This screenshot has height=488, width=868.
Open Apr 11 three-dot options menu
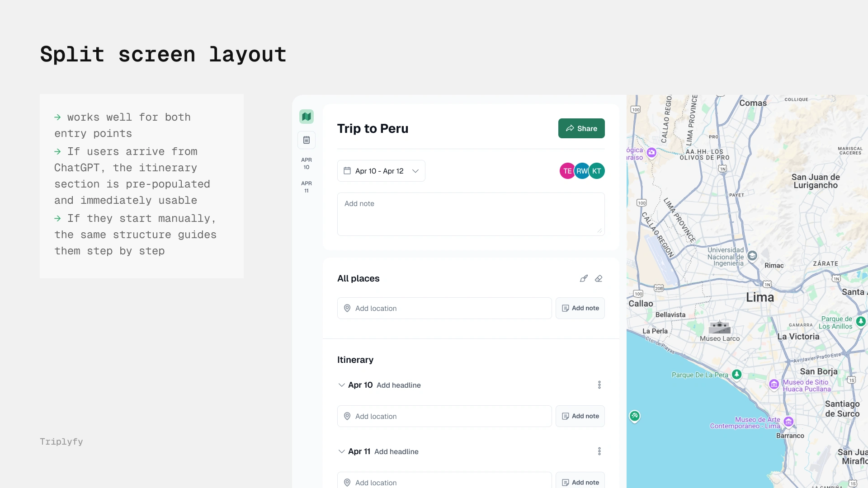599,451
